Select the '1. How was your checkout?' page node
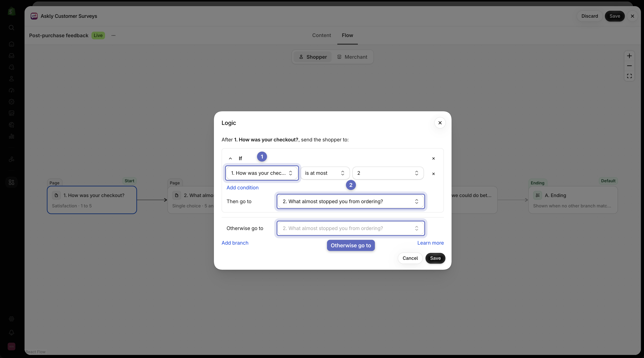This screenshot has height=358, width=644. [92, 200]
